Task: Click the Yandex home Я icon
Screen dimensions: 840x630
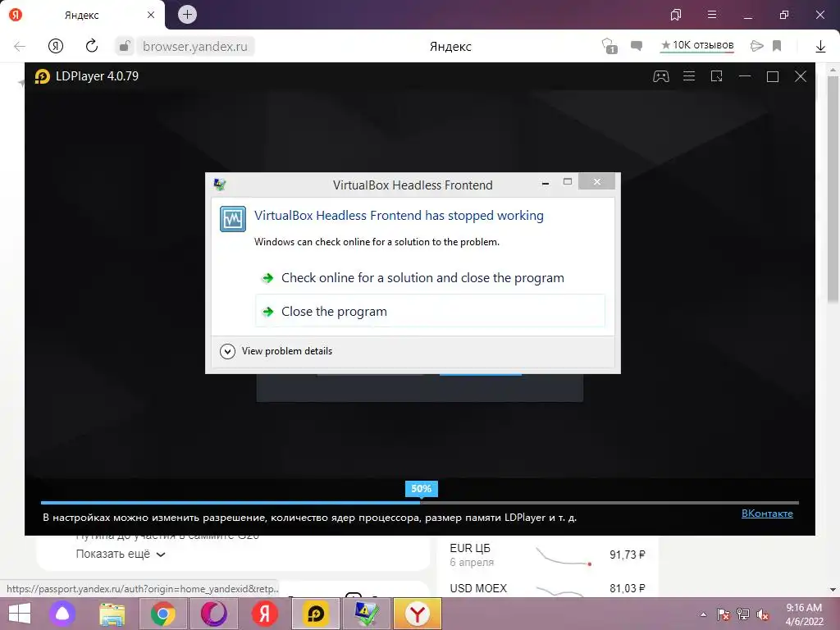Action: 56,46
